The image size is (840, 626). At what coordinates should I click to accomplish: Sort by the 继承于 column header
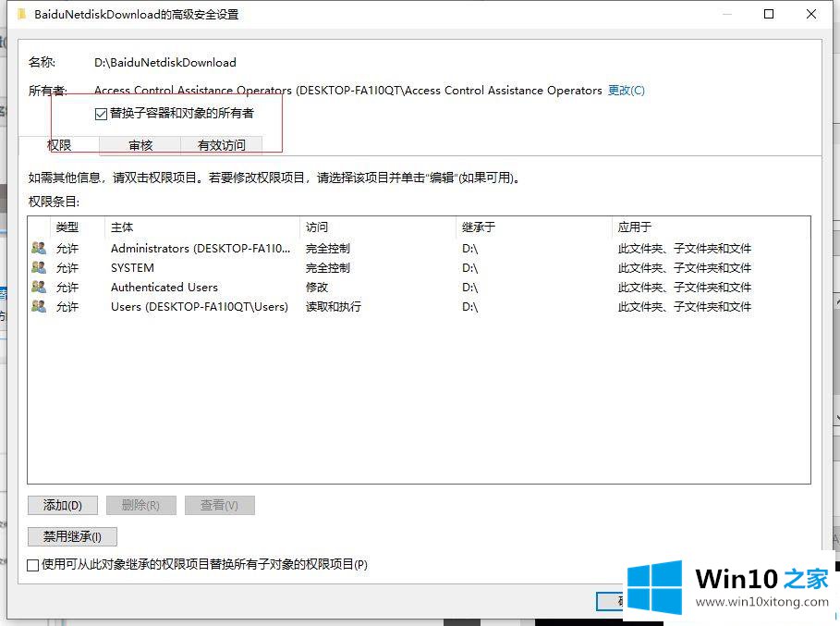coord(533,227)
